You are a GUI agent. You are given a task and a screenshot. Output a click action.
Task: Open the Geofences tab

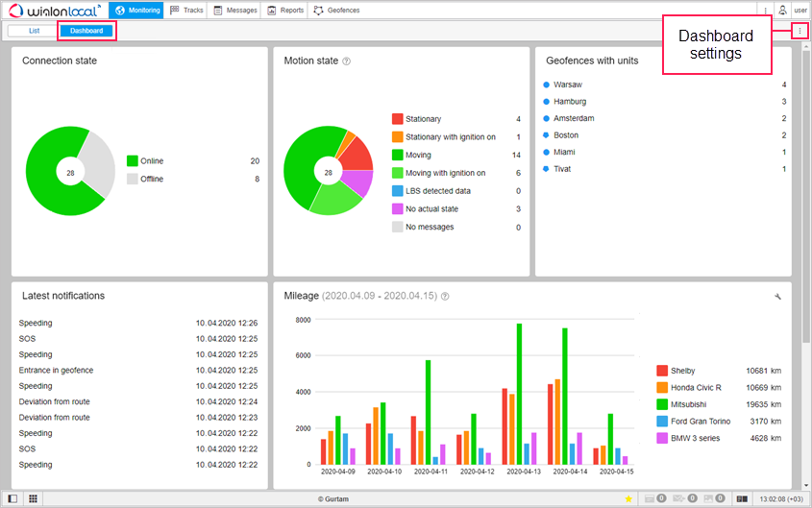336,11
